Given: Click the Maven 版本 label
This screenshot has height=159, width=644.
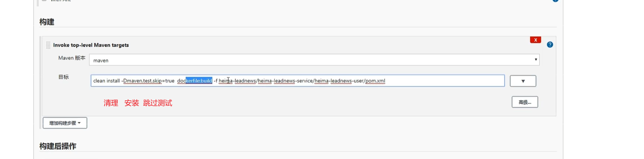Looking at the screenshot, I should coord(72,58).
